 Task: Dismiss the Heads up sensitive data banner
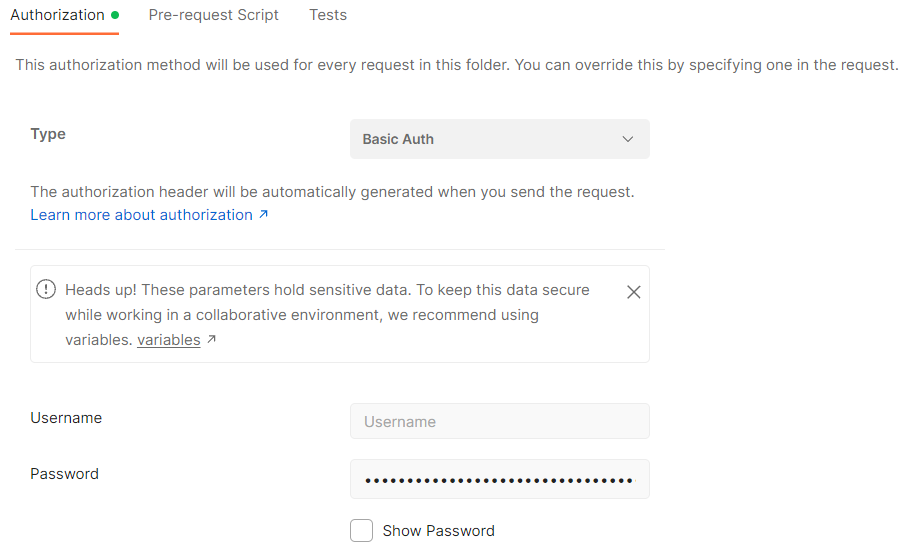pyautogui.click(x=634, y=292)
